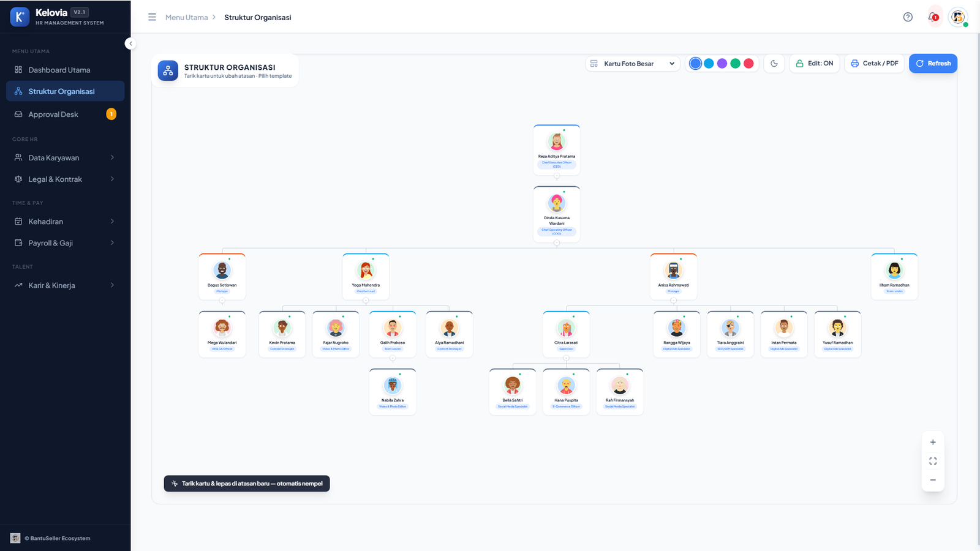Select the green color theme swatch
The image size is (980, 551).
click(x=736, y=64)
